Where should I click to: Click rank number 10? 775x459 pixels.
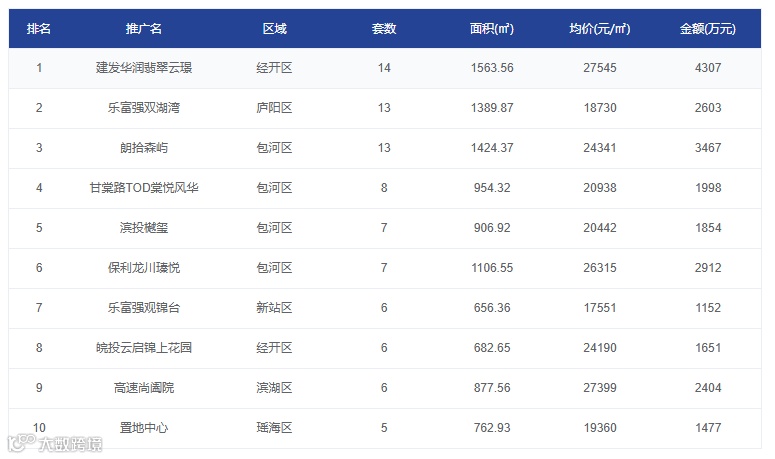tap(39, 428)
